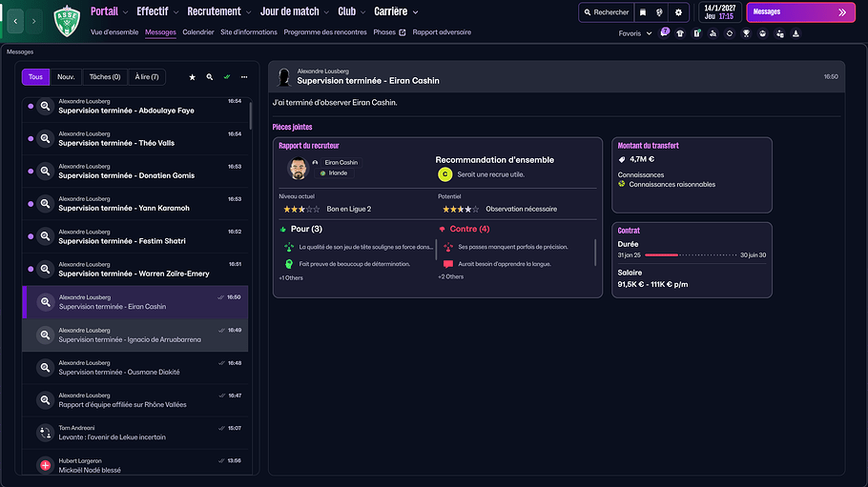
Task: Switch filter to À lire (7)
Action: point(147,77)
